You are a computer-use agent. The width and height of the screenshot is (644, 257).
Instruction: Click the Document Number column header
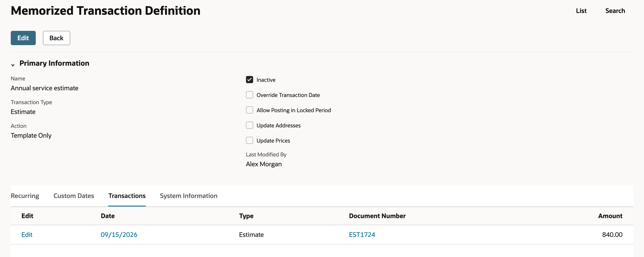pos(377,216)
